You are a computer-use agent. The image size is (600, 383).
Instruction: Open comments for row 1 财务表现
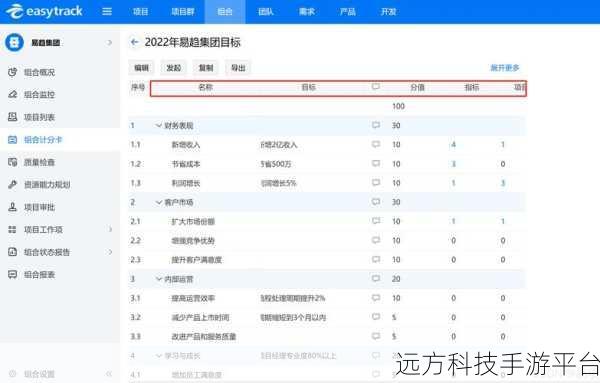pyautogui.click(x=376, y=125)
